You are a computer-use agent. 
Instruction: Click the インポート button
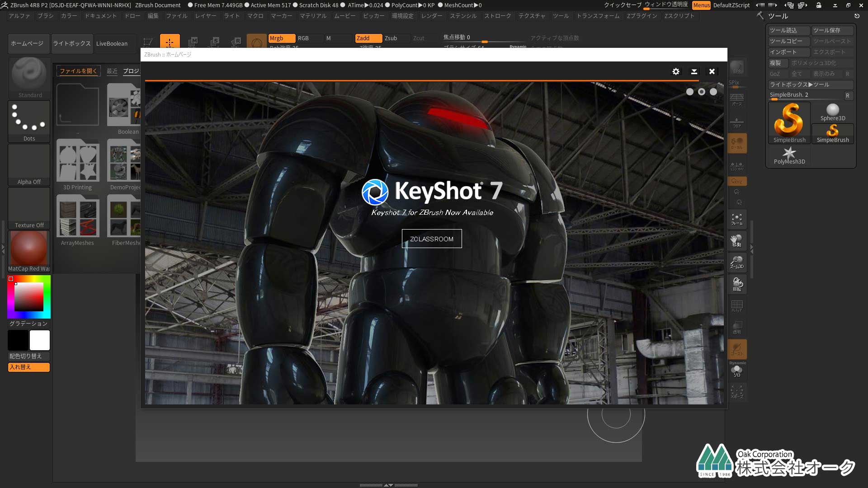(789, 52)
